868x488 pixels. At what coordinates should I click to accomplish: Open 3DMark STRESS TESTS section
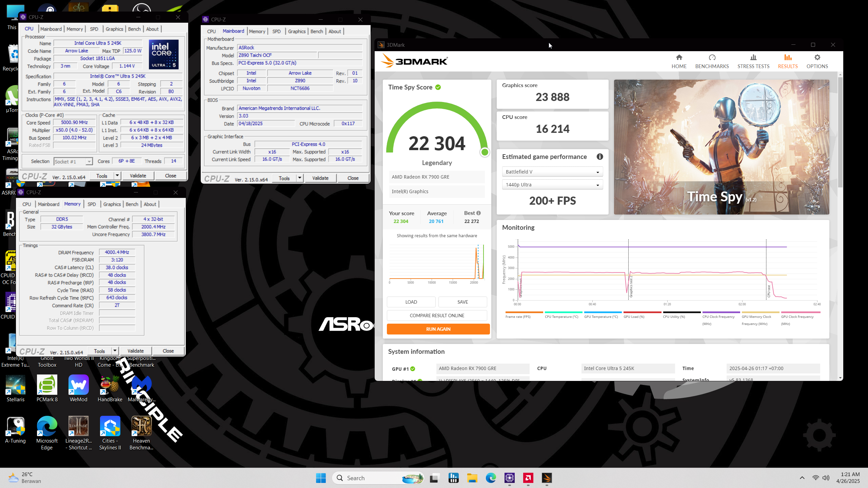(x=753, y=61)
